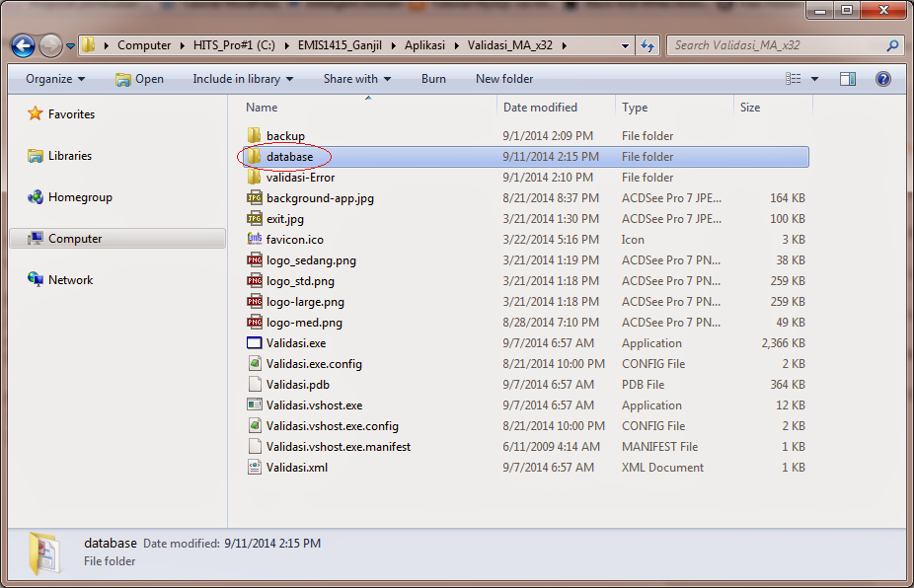Image resolution: width=914 pixels, height=588 pixels.
Task: Select Validasi.vhost.exe.manifest file
Action: pyautogui.click(x=316, y=446)
